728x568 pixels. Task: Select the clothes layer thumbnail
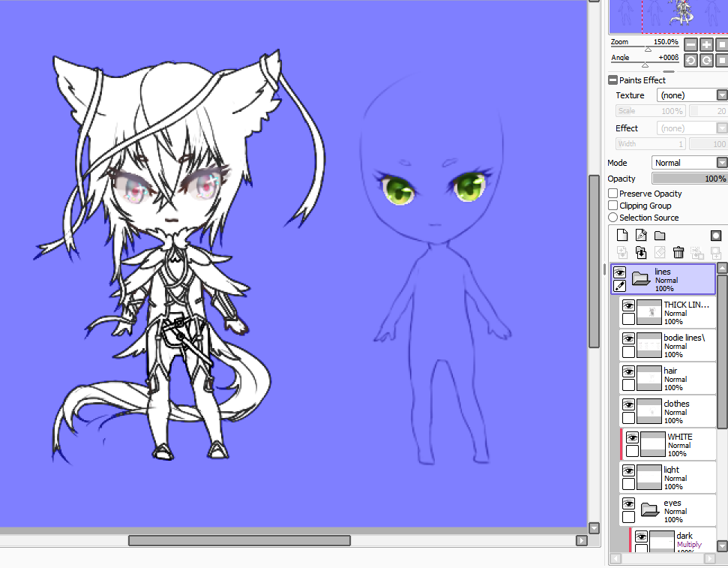pyautogui.click(x=649, y=411)
